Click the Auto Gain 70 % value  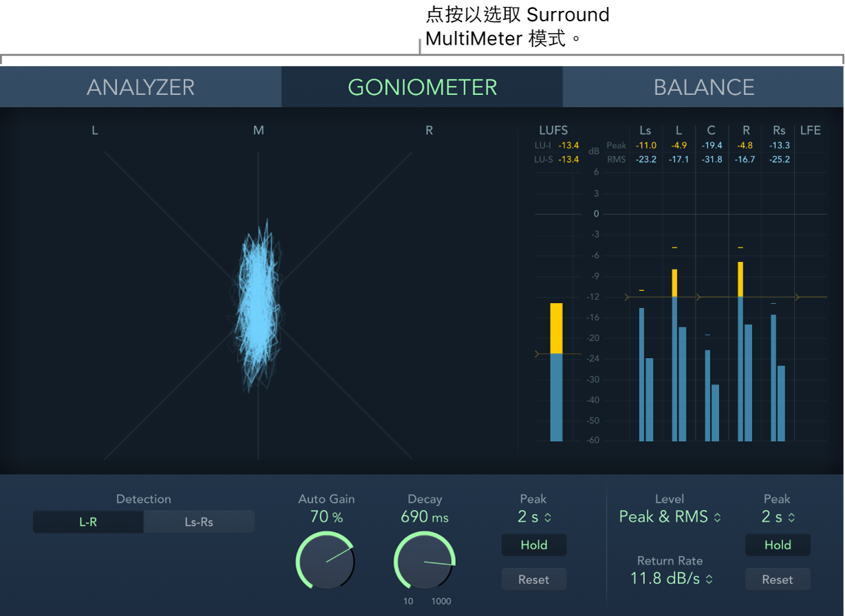point(327,517)
